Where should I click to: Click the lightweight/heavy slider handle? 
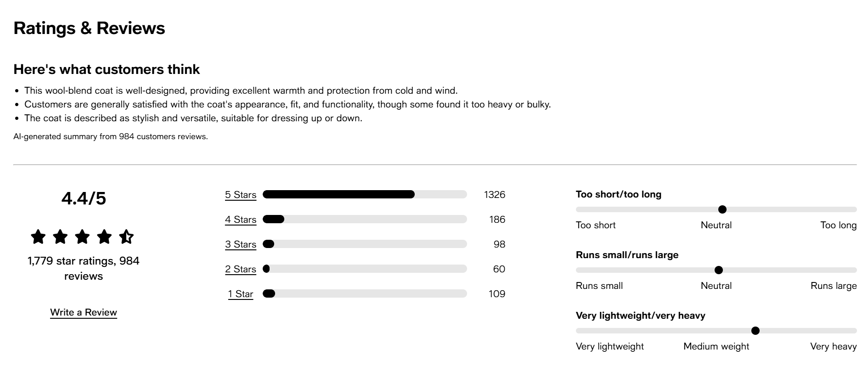756,330
